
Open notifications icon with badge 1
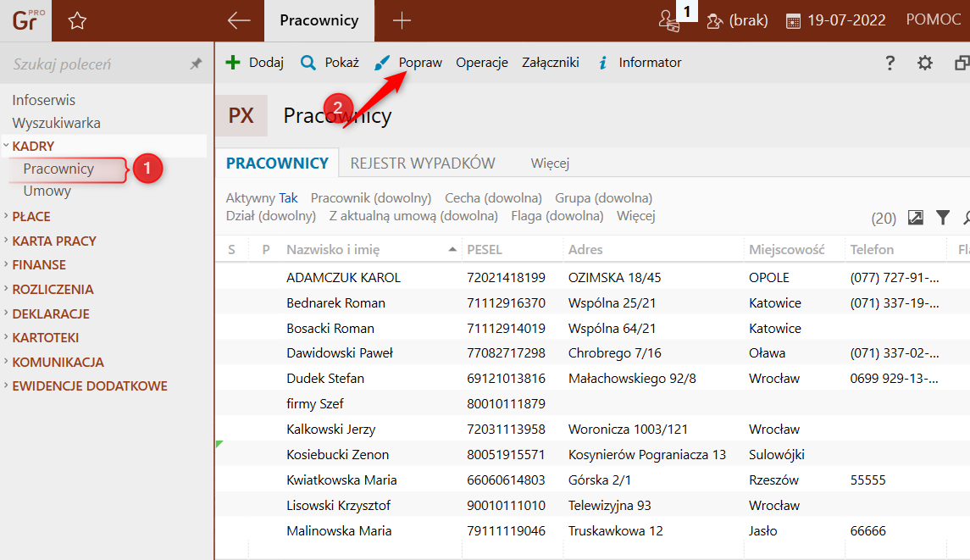(670, 21)
